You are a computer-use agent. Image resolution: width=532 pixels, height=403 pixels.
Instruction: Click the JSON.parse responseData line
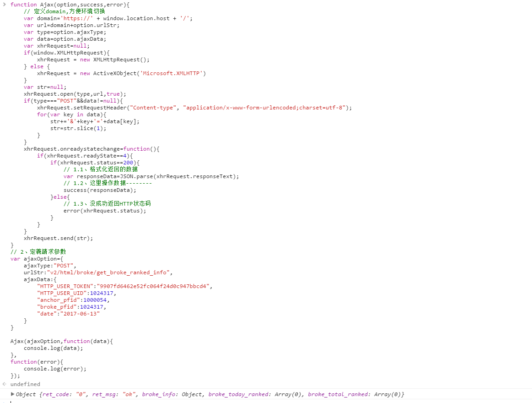(x=151, y=176)
